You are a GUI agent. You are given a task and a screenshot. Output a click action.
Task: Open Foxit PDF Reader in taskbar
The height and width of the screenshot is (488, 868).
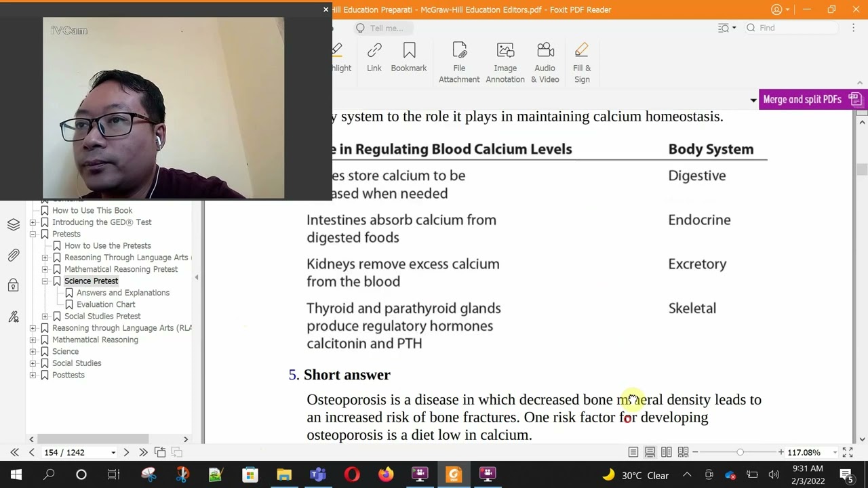point(454,474)
